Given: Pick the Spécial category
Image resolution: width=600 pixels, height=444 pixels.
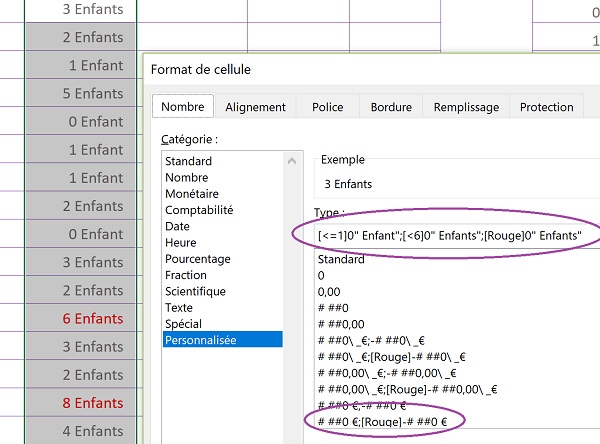Looking at the screenshot, I should coord(183,324).
